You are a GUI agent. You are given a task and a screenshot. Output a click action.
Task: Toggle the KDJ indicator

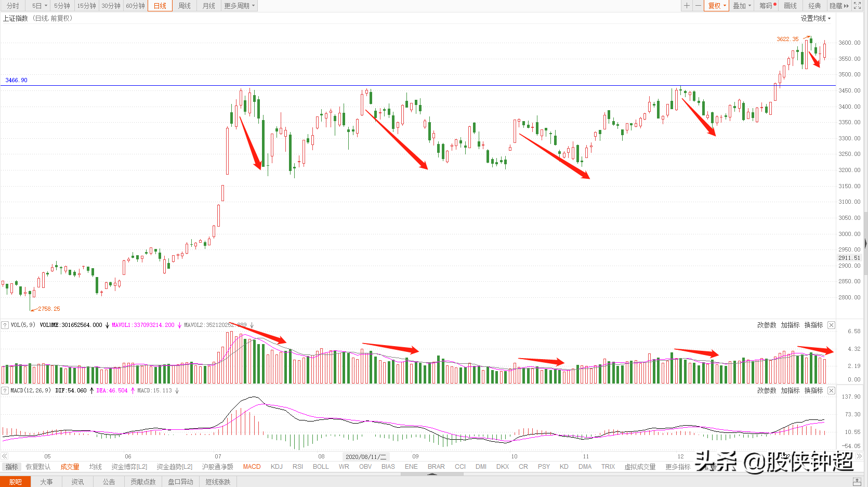277,467
